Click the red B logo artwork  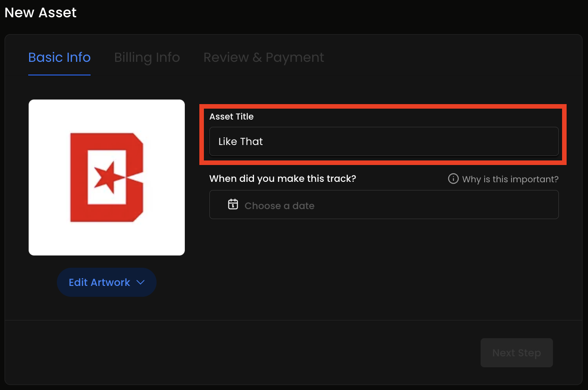click(107, 177)
